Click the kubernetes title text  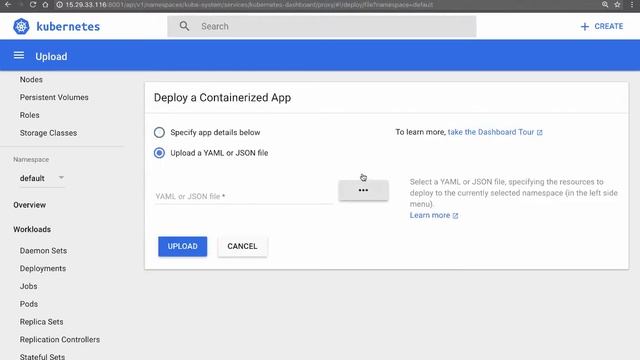coord(68,27)
